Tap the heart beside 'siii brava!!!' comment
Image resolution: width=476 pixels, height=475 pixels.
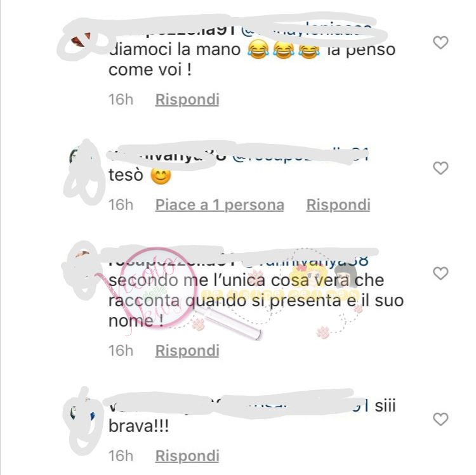[440, 419]
